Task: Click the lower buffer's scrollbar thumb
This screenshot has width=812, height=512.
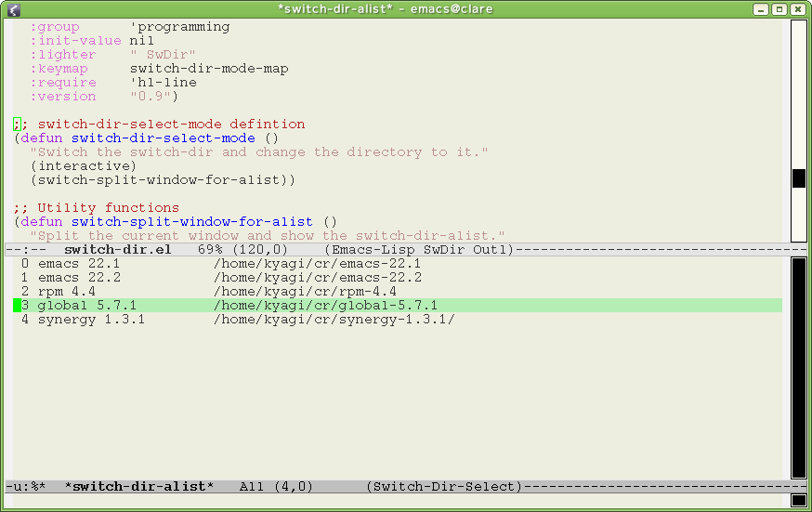Action: tap(799, 368)
